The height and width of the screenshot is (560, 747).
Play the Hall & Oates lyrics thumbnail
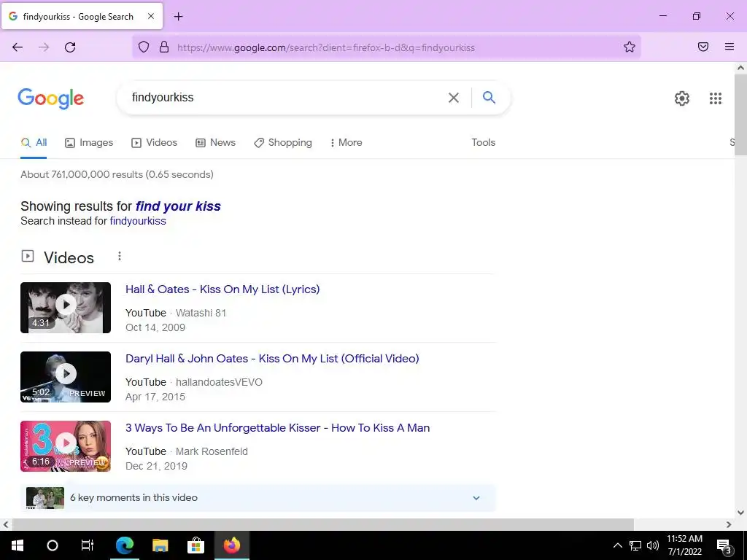pos(66,308)
